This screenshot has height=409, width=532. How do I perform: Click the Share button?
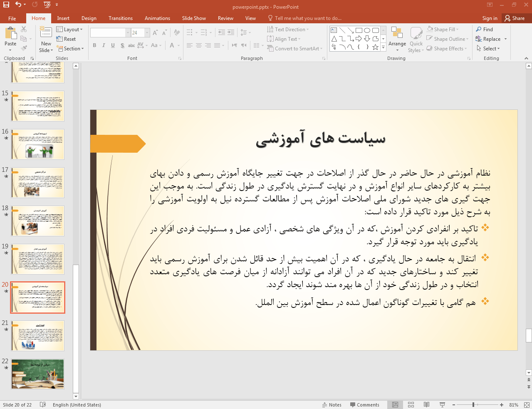[515, 18]
